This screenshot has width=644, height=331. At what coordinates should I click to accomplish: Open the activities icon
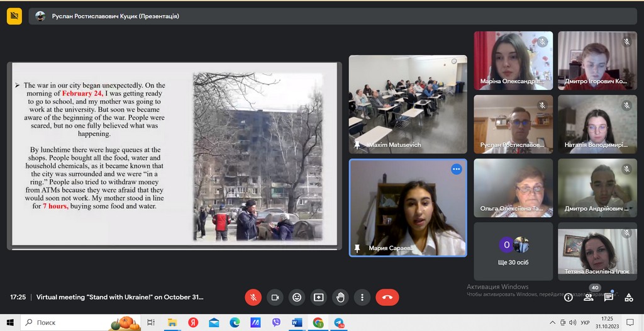point(629,298)
